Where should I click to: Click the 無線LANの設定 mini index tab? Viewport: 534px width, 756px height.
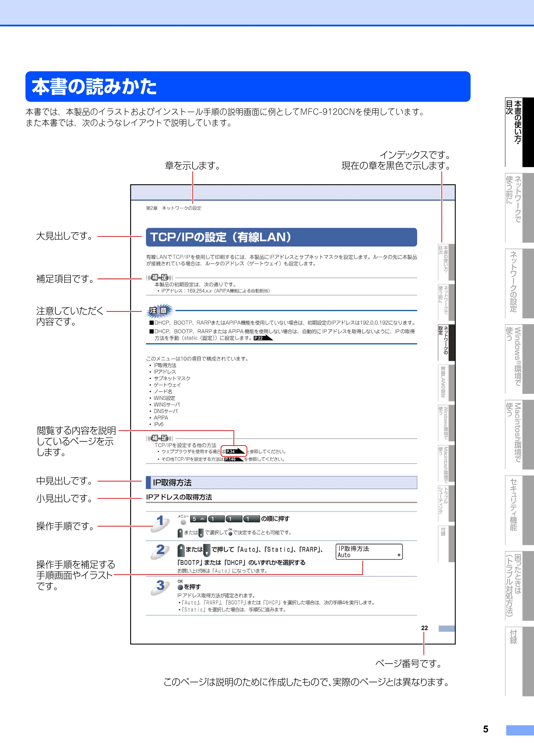coord(446,383)
